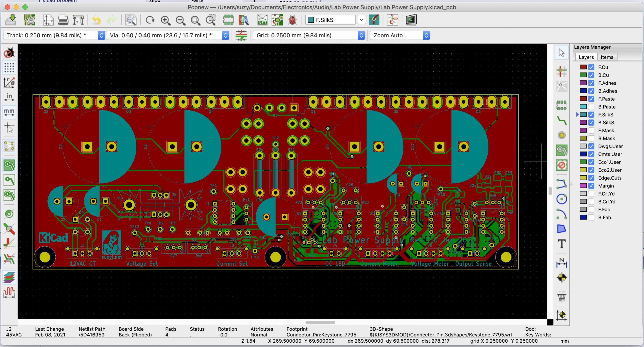The height and width of the screenshot is (347, 644).
Task: Enable the F.CrtYd layer checkbox
Action: coord(591,194)
